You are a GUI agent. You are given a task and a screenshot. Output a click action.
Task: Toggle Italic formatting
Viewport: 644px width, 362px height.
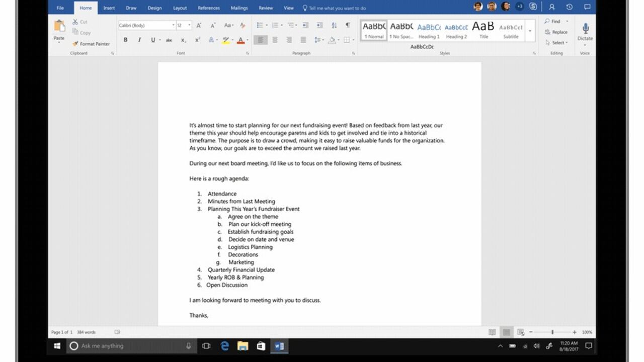pos(139,40)
